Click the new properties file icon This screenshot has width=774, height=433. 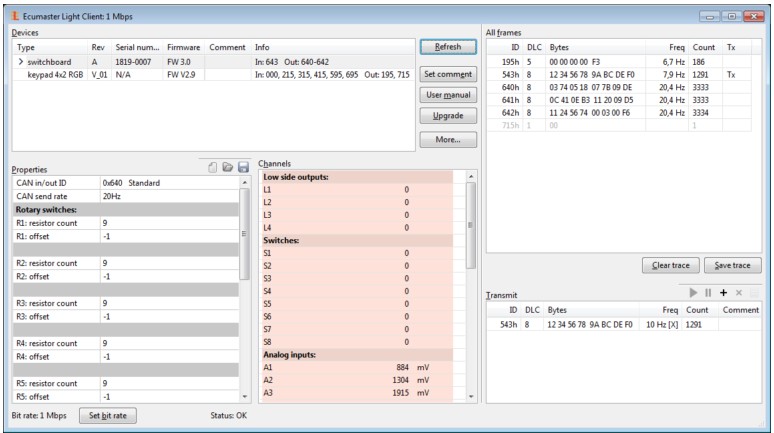212,167
